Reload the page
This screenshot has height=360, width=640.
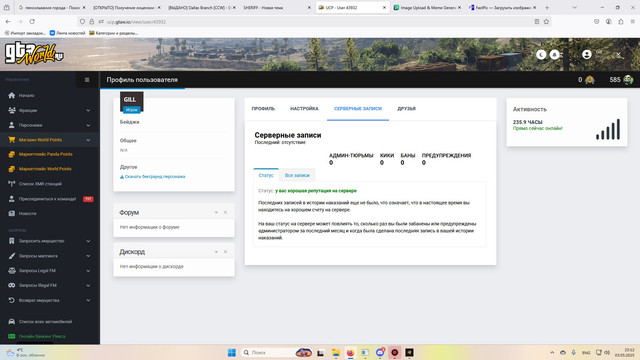[x=32, y=22]
